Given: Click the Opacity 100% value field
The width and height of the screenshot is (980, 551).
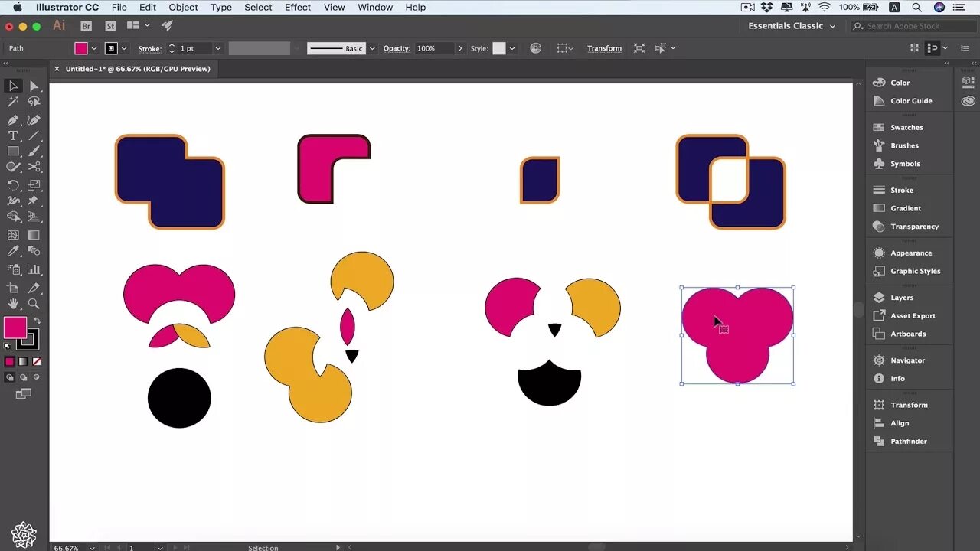Looking at the screenshot, I should click(434, 48).
